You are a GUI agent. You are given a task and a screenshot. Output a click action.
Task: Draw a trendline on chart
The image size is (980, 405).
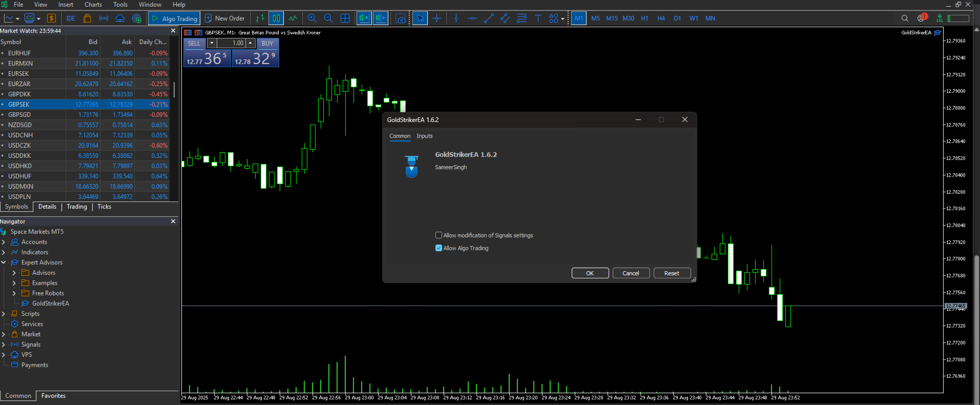click(489, 18)
